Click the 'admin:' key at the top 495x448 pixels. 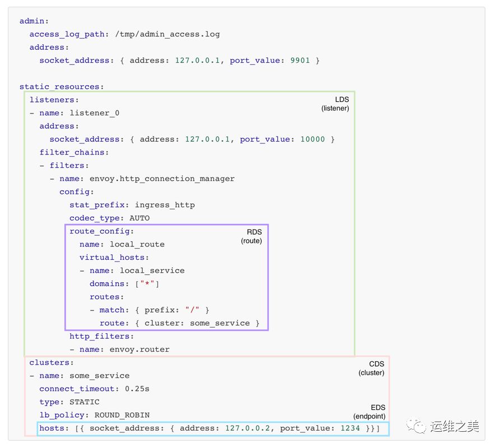(x=34, y=21)
